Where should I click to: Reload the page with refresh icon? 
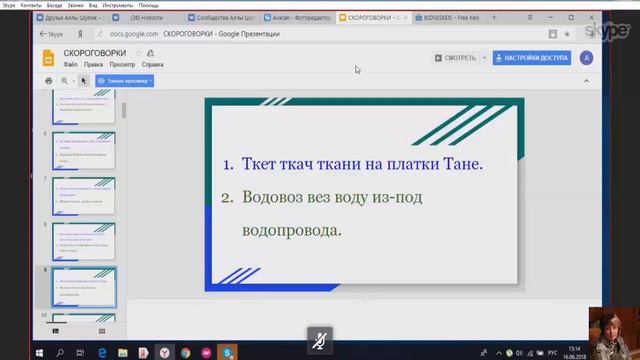(100, 34)
